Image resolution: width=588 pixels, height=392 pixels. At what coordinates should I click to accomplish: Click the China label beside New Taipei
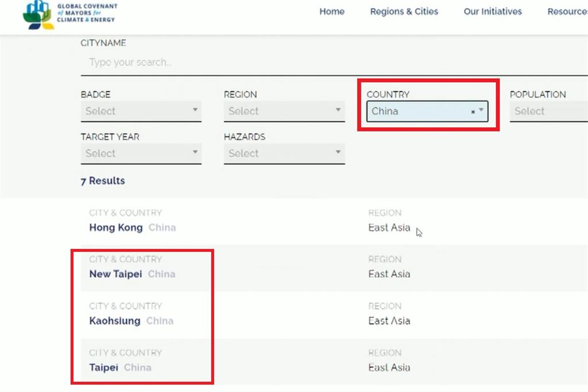coord(161,274)
